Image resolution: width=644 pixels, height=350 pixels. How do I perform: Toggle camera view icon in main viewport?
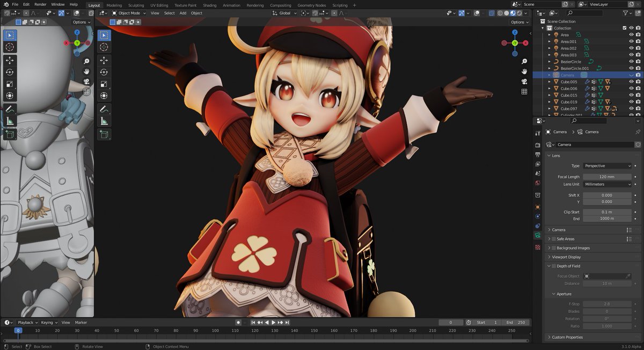pos(524,82)
